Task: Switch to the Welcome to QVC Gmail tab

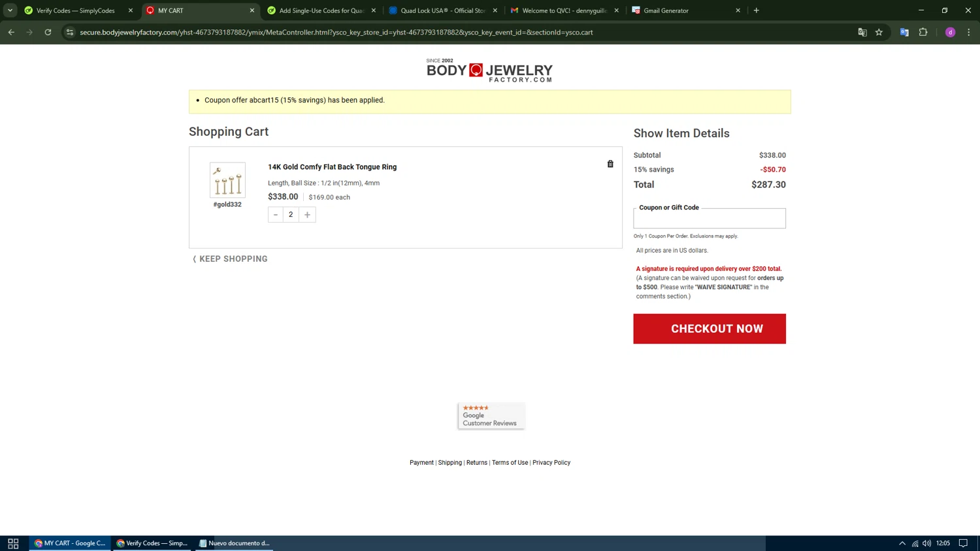Action: (564, 10)
